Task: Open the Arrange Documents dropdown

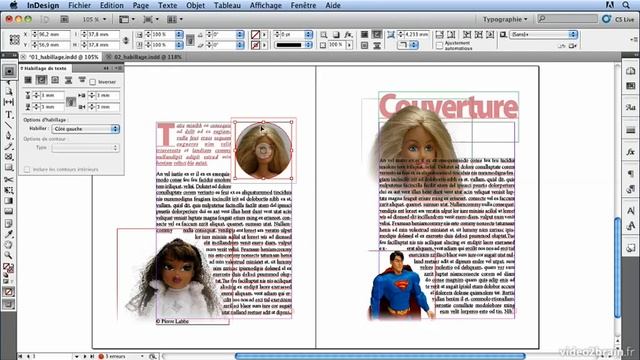Action: (x=175, y=19)
